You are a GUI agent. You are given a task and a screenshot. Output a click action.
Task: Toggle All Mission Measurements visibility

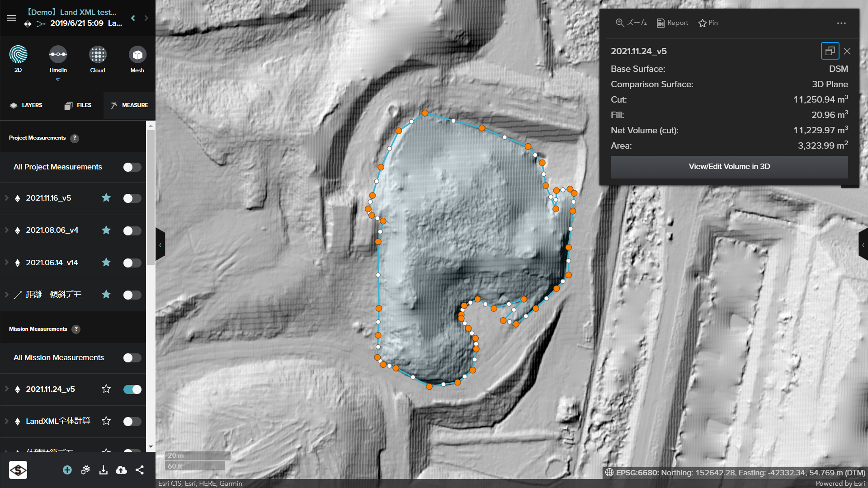[132, 358]
